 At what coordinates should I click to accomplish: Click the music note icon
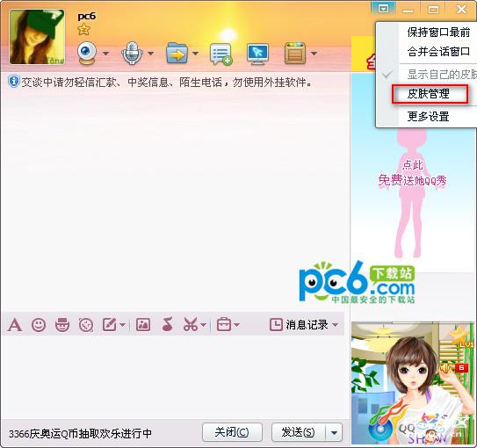[x=168, y=324]
